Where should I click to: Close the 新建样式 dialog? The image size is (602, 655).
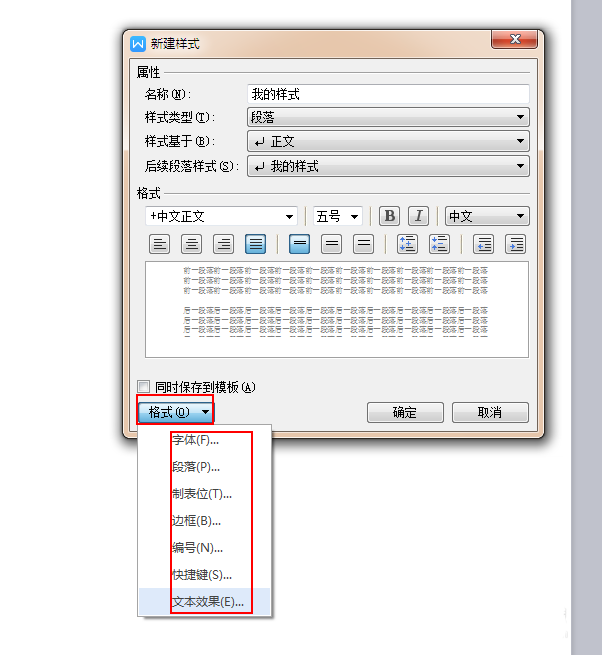pyautogui.click(x=514, y=39)
